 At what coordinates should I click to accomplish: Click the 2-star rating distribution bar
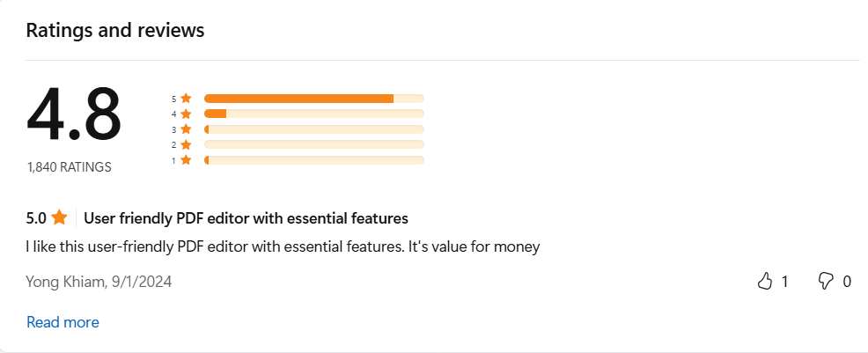[314, 144]
